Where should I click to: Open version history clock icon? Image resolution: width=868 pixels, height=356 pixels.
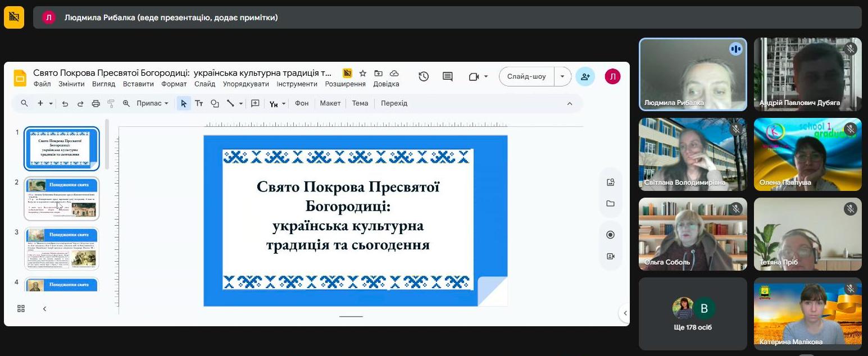(x=424, y=76)
